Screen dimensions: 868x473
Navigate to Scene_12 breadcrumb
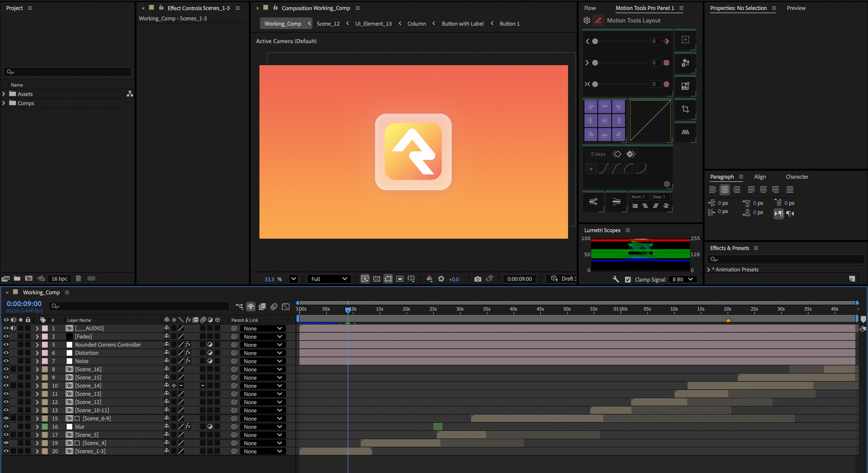tap(328, 24)
